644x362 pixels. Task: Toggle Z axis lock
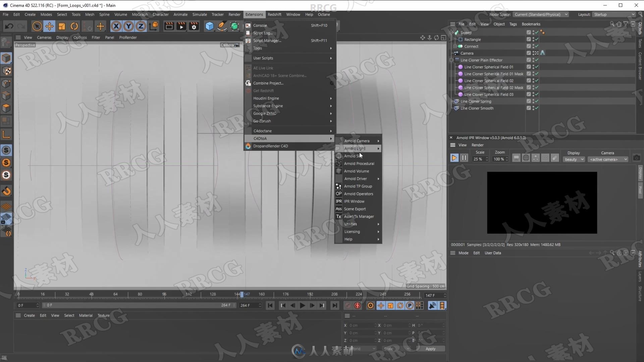point(141,26)
